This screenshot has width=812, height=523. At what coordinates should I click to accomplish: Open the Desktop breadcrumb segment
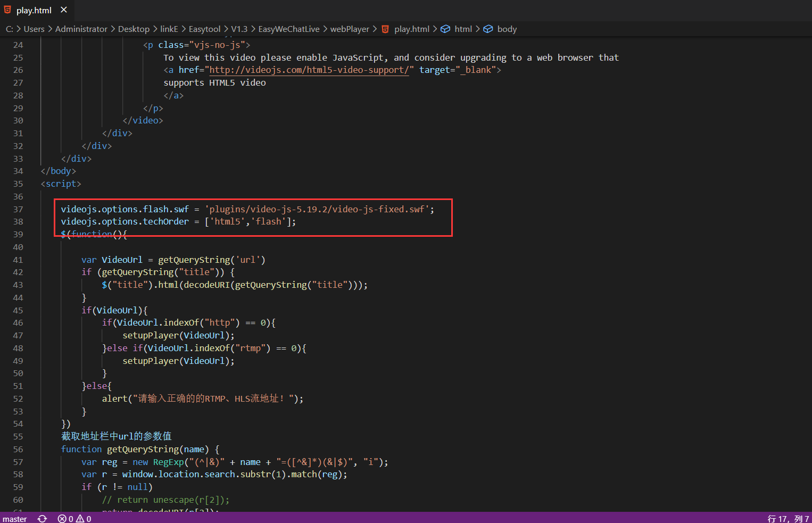click(x=134, y=29)
